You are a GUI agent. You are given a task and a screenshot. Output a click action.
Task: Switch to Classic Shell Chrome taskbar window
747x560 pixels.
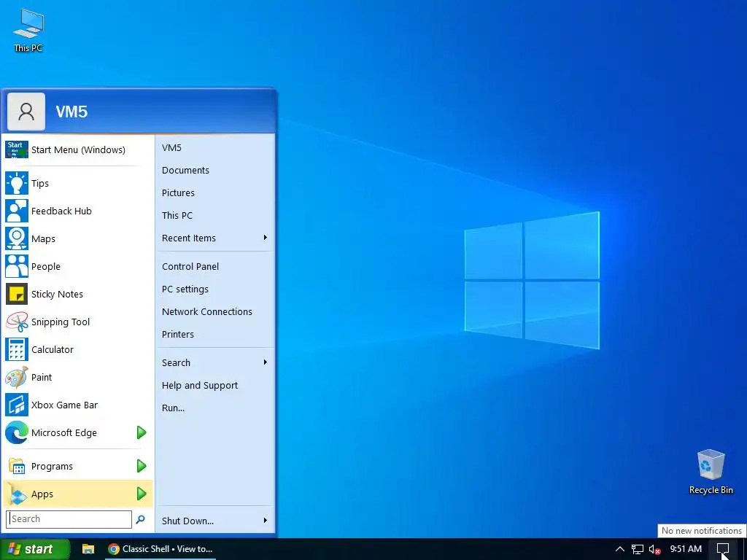click(160, 549)
